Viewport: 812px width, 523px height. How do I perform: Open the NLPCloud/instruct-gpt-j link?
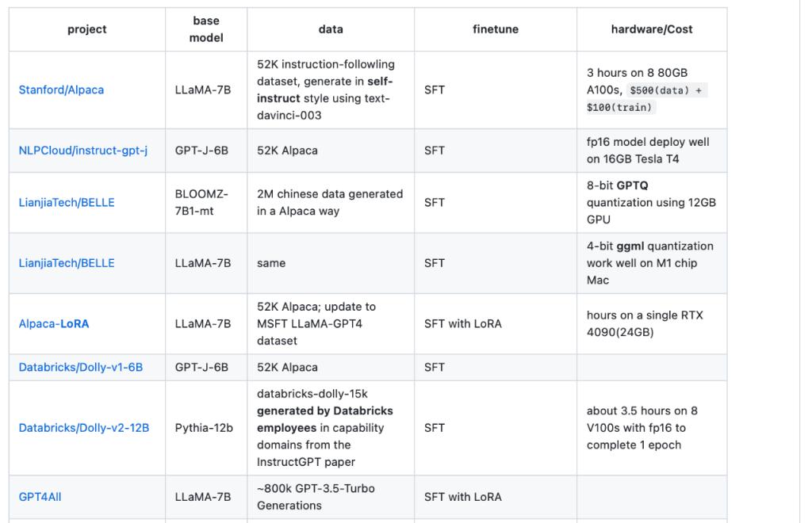[82, 151]
